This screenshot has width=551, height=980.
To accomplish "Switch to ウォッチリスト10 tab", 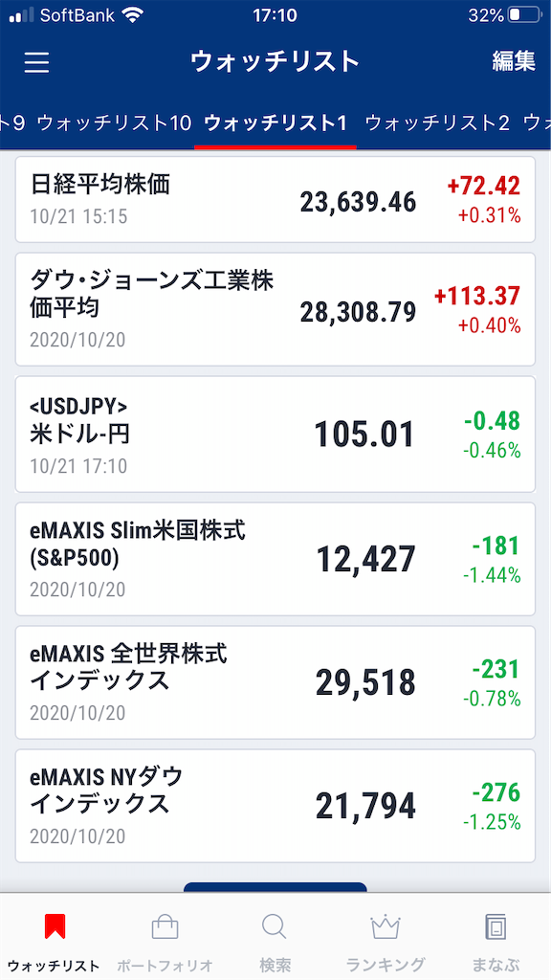I will [x=115, y=122].
